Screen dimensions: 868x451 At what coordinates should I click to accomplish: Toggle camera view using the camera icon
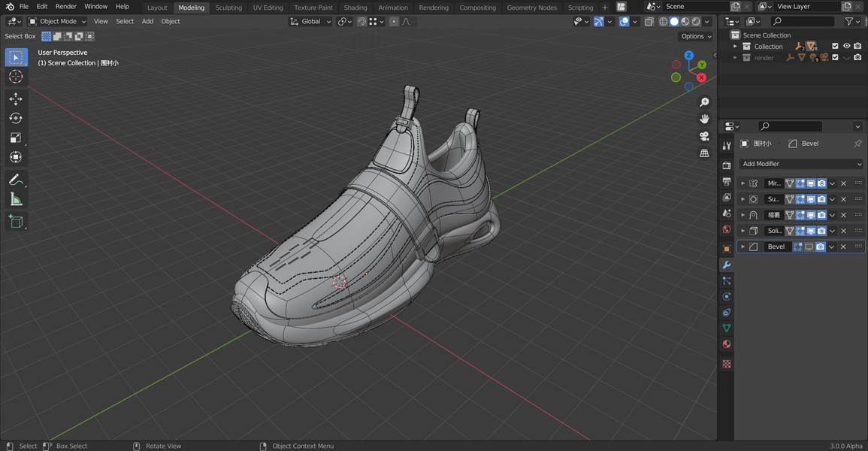coord(704,136)
